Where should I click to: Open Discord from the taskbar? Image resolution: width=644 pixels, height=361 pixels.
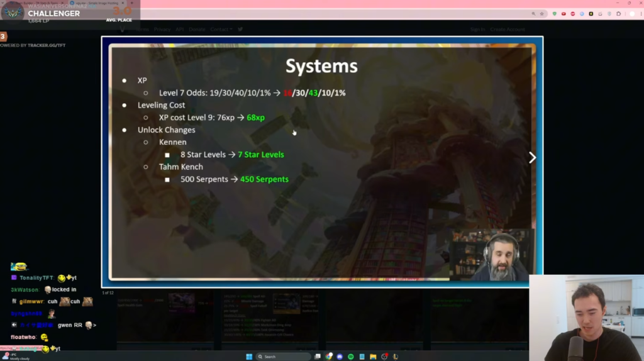click(340, 357)
